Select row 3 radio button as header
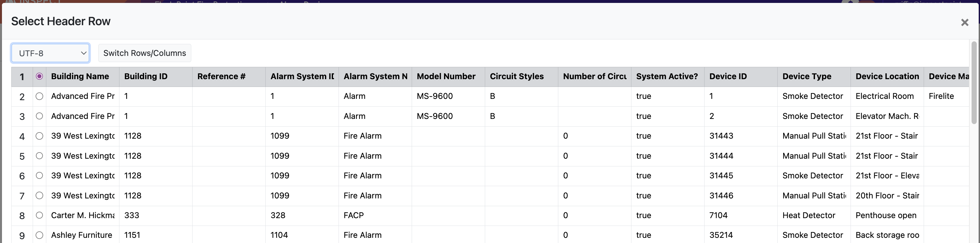The height and width of the screenshot is (243, 980). (x=39, y=116)
